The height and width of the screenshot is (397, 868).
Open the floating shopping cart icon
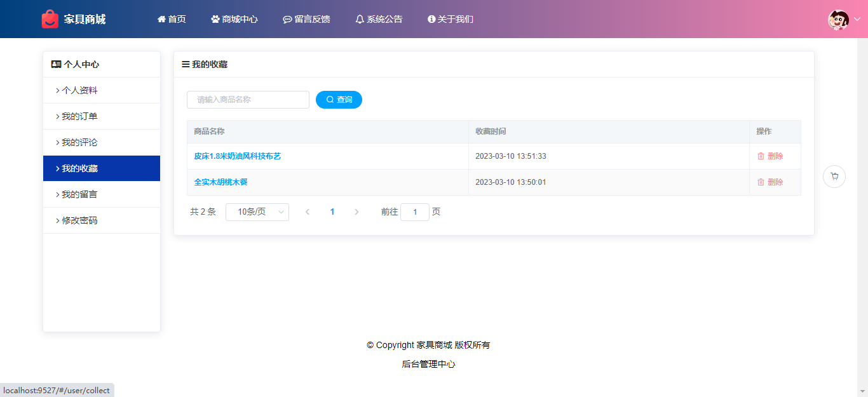pyautogui.click(x=834, y=177)
